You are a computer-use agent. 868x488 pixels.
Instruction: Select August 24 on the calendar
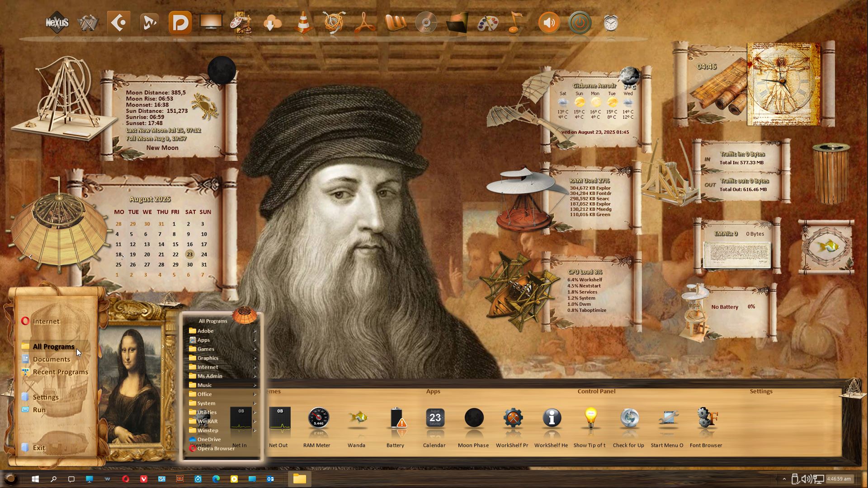[204, 254]
